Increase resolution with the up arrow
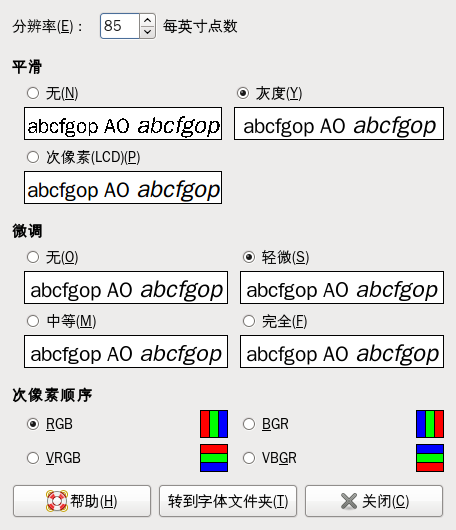456x530 pixels. 147,20
